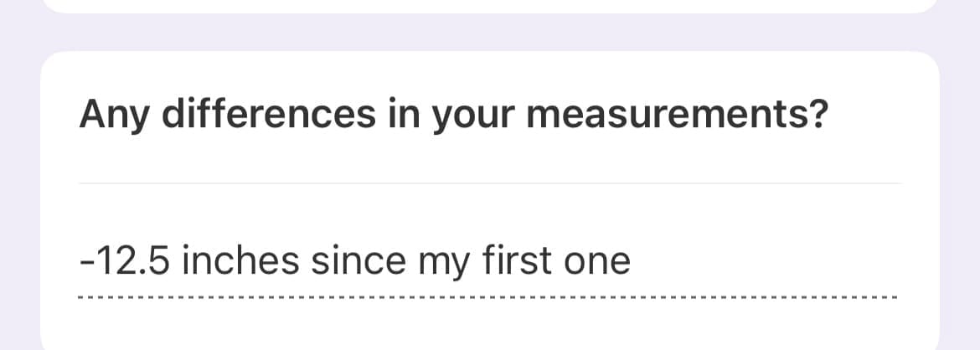Tap the word "in" in the question heading
Image resolution: width=980 pixels, height=350 pixels.
point(404,116)
